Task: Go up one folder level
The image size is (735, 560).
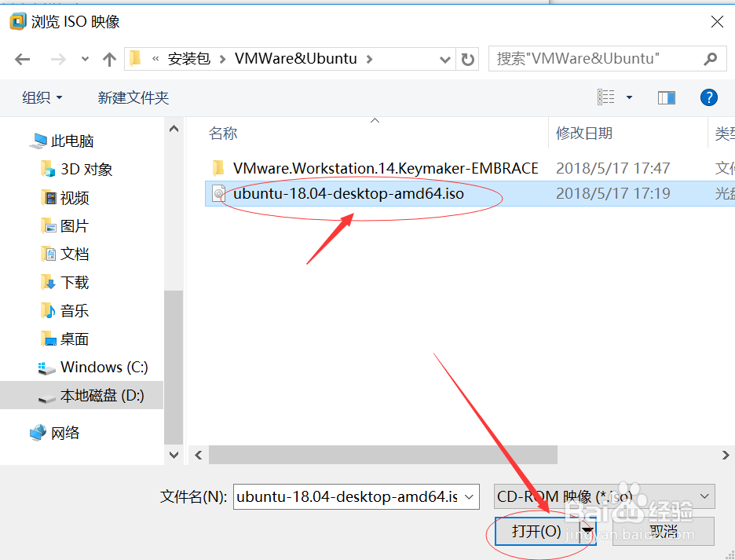Action: click(109, 59)
